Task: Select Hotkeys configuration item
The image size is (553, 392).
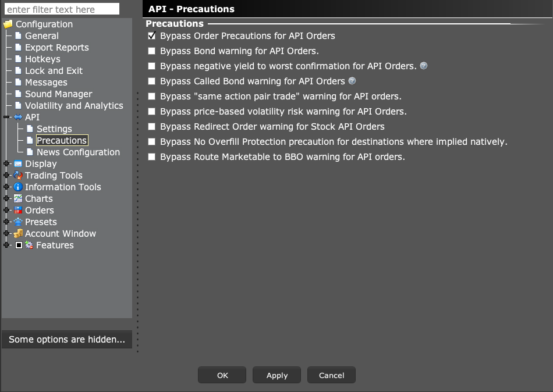Action: point(42,59)
